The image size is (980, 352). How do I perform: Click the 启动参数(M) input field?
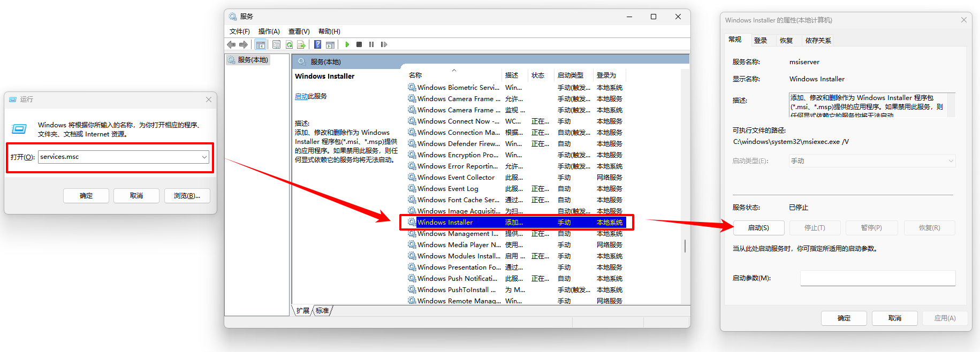878,278
